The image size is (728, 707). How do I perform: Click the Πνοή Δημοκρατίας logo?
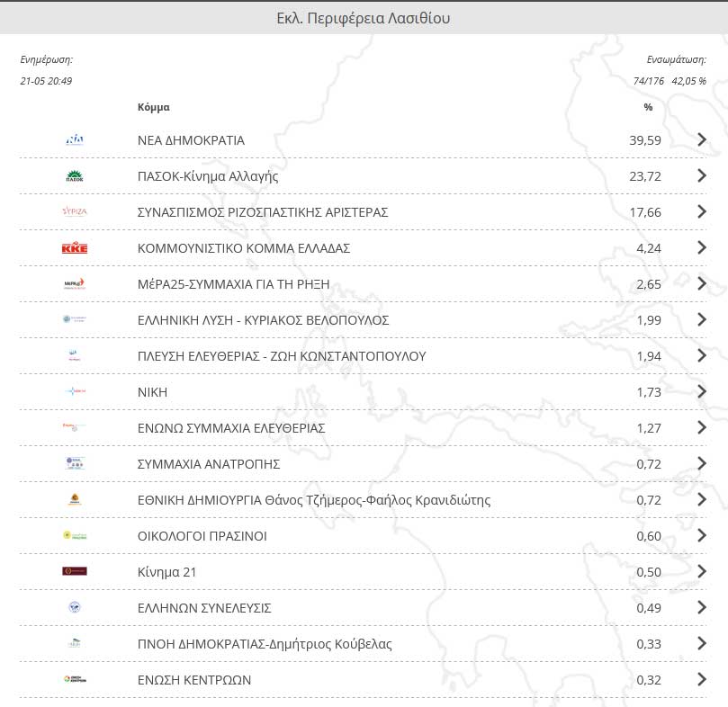(75, 643)
